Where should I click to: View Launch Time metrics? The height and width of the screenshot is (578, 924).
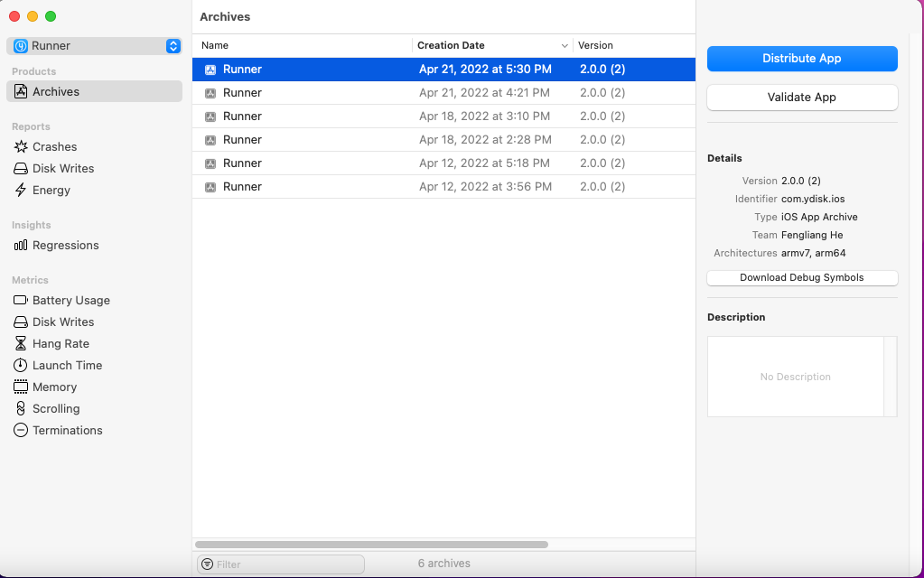coord(67,365)
